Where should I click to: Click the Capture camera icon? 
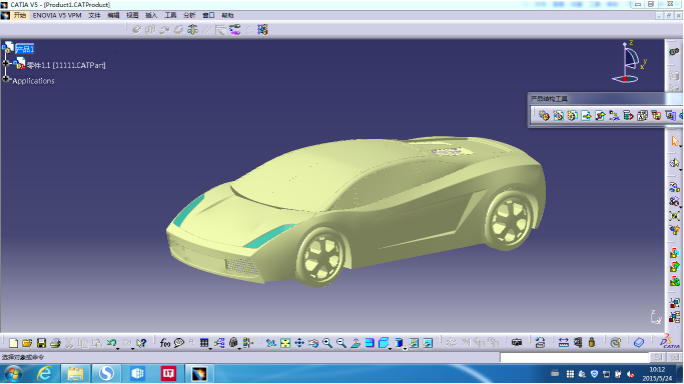[x=517, y=343]
